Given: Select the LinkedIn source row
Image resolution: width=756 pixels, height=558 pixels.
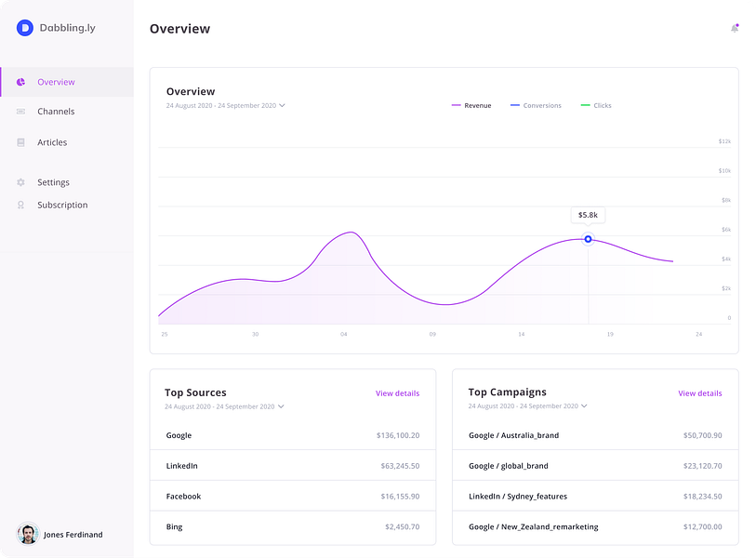Looking at the screenshot, I should (293, 465).
